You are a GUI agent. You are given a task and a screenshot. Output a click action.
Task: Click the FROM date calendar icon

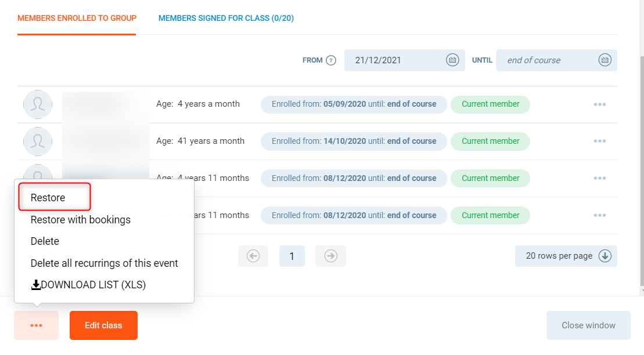452,60
